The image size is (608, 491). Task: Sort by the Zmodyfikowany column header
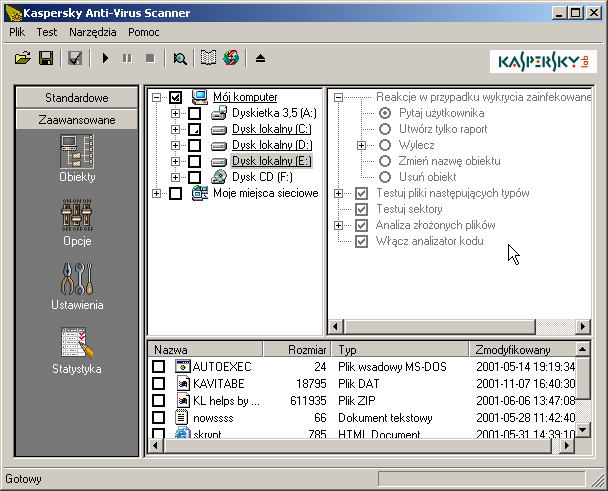522,349
